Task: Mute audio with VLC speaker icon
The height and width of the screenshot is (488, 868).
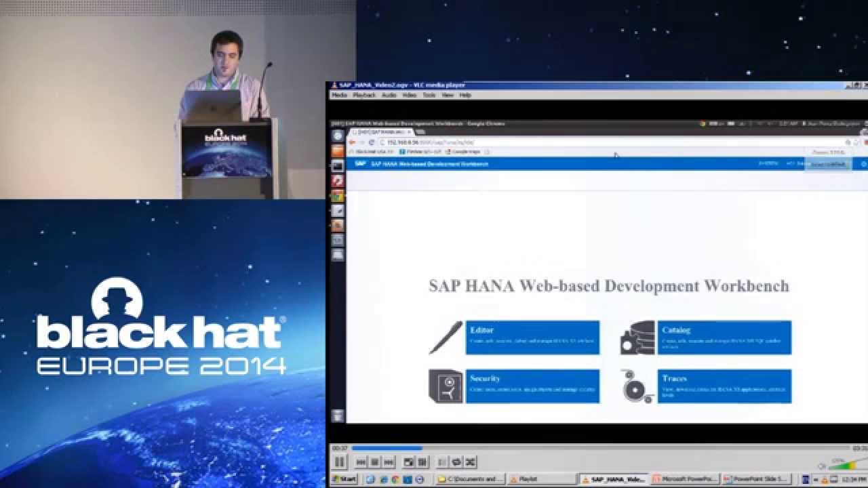Action: [822, 466]
